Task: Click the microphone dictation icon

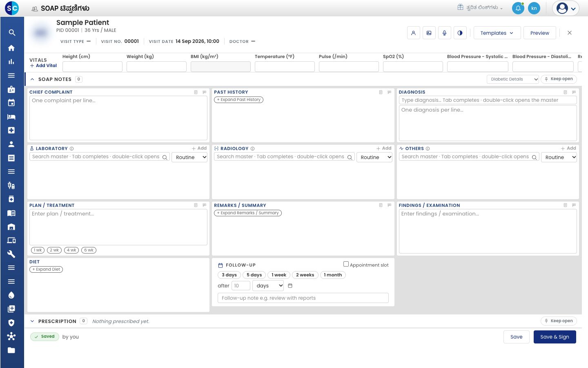Action: coord(445,33)
